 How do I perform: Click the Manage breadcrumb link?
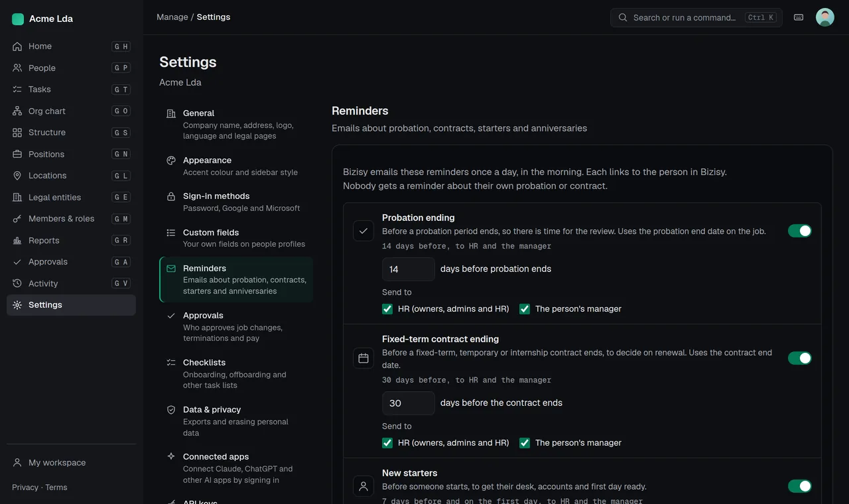[172, 17]
